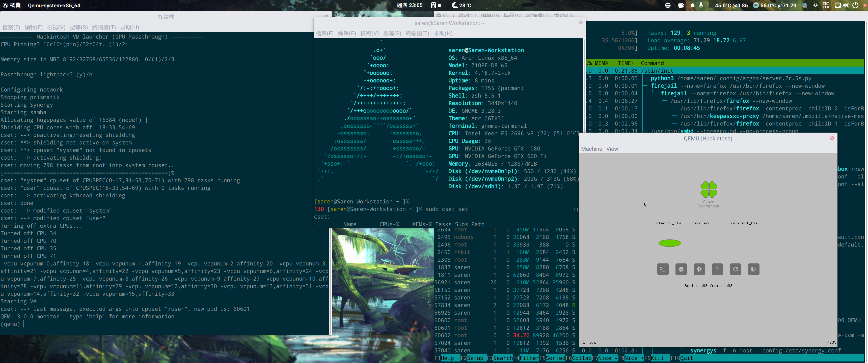Open the QEMU Machine menu

[591, 149]
